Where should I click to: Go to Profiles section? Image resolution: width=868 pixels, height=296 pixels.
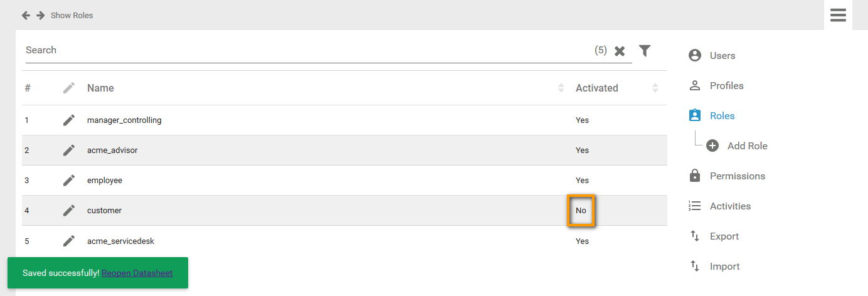pos(726,85)
